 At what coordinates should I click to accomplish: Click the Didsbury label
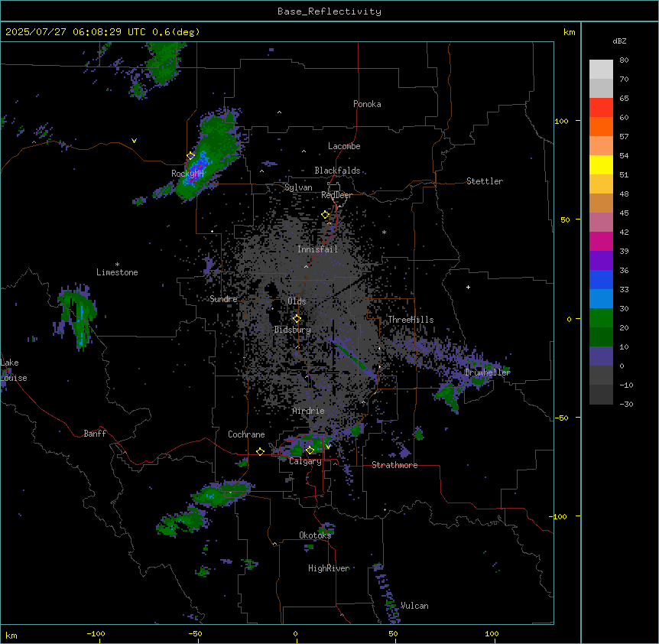[293, 330]
